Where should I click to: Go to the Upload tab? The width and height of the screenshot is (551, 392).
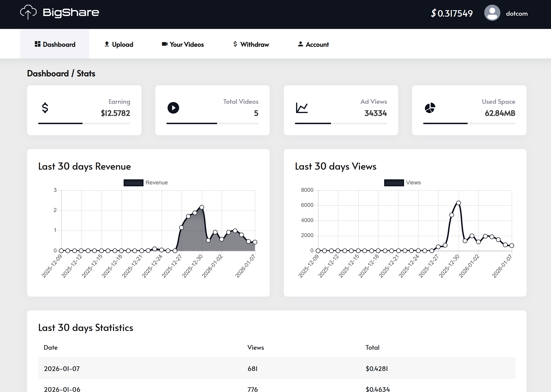coord(119,44)
